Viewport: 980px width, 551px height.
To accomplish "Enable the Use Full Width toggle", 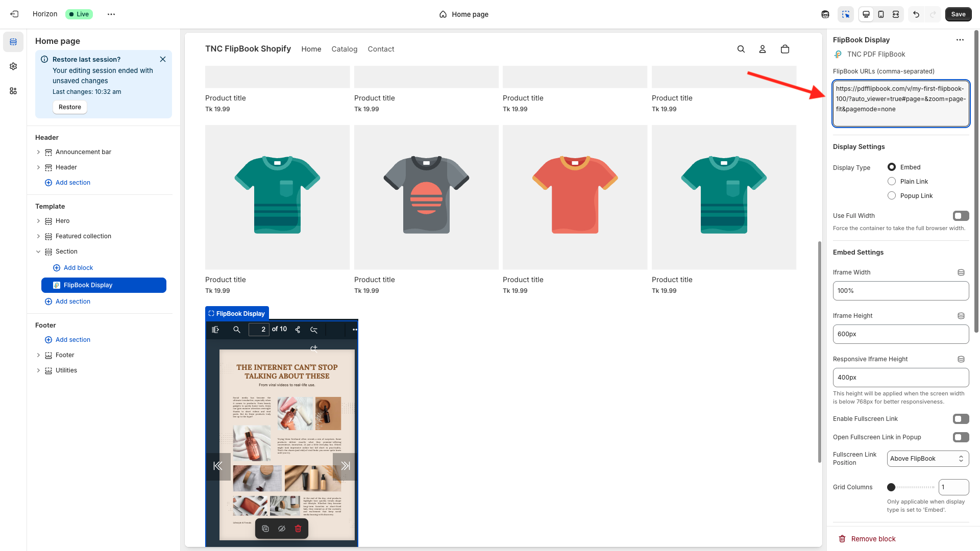I will pyautogui.click(x=961, y=216).
